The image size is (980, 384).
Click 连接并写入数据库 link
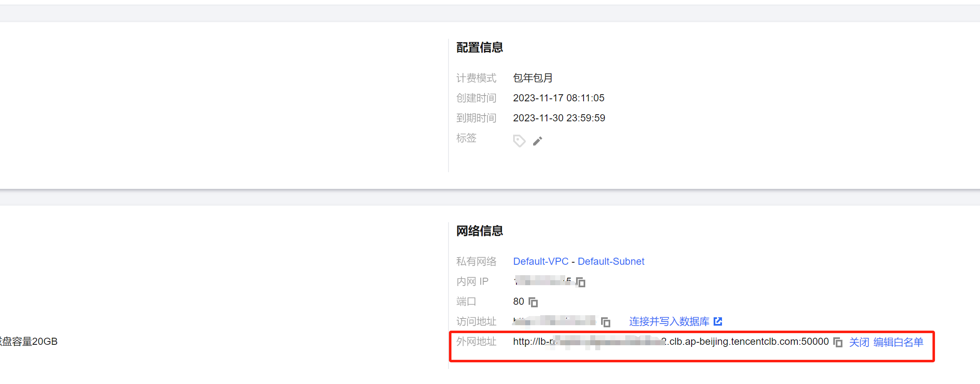(x=669, y=321)
